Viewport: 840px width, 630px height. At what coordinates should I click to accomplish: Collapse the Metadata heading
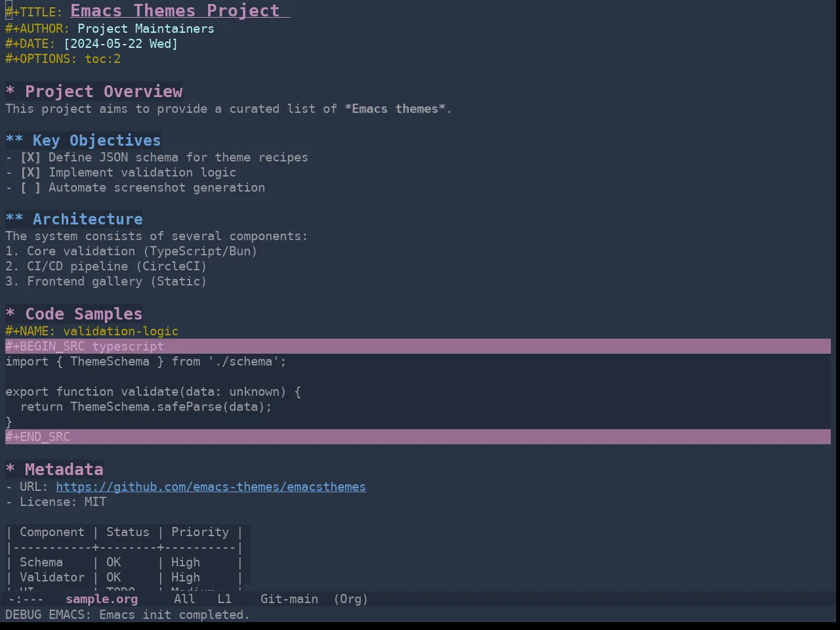coord(64,470)
